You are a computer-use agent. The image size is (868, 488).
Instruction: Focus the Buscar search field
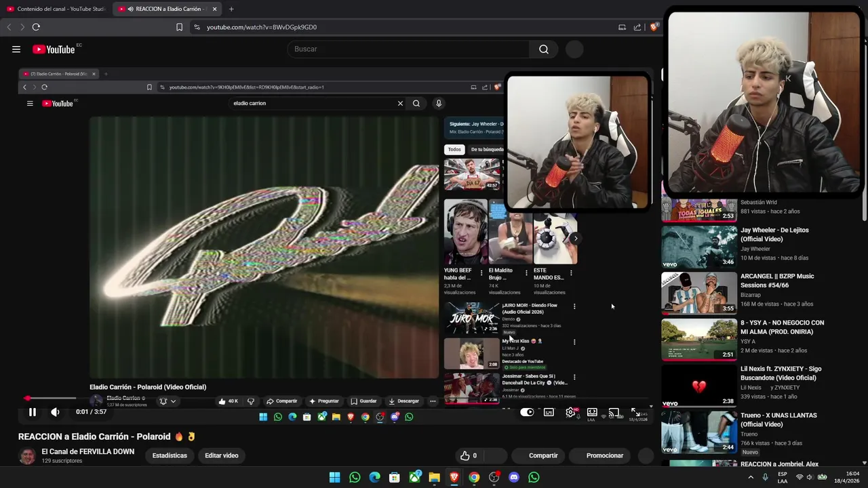pyautogui.click(x=407, y=49)
